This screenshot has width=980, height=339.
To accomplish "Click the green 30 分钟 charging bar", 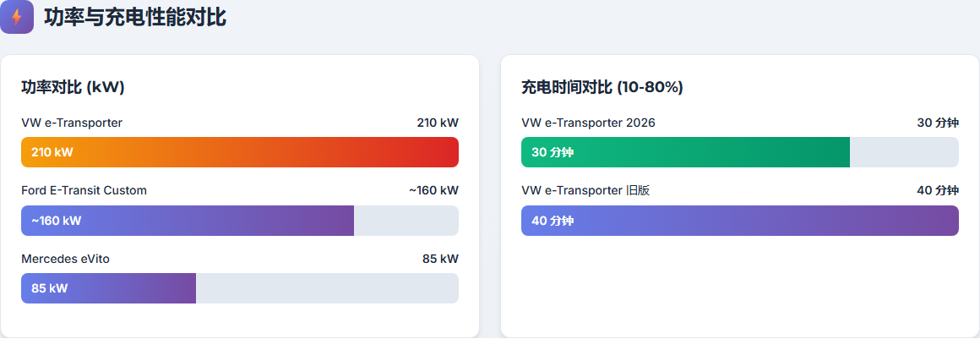I will pos(685,152).
